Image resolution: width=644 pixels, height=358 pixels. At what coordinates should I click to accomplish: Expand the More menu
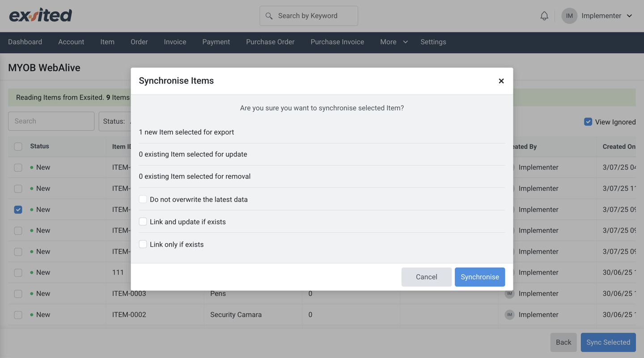coord(394,42)
